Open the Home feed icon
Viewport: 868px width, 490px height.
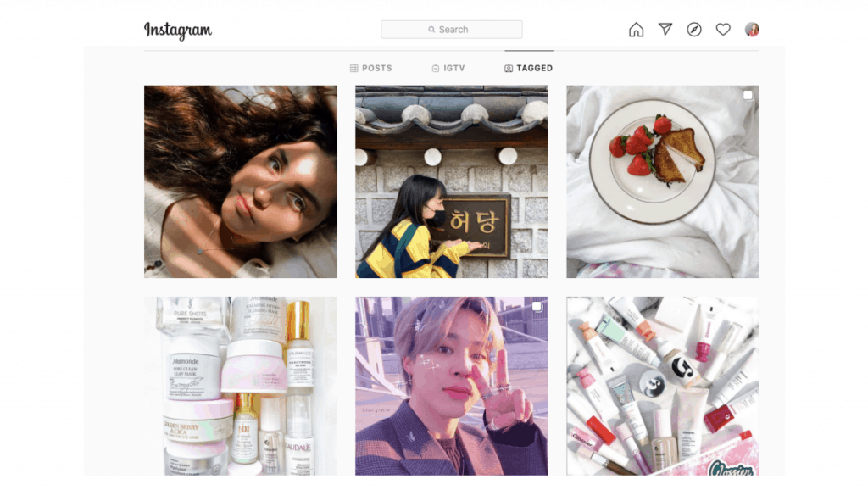click(636, 30)
